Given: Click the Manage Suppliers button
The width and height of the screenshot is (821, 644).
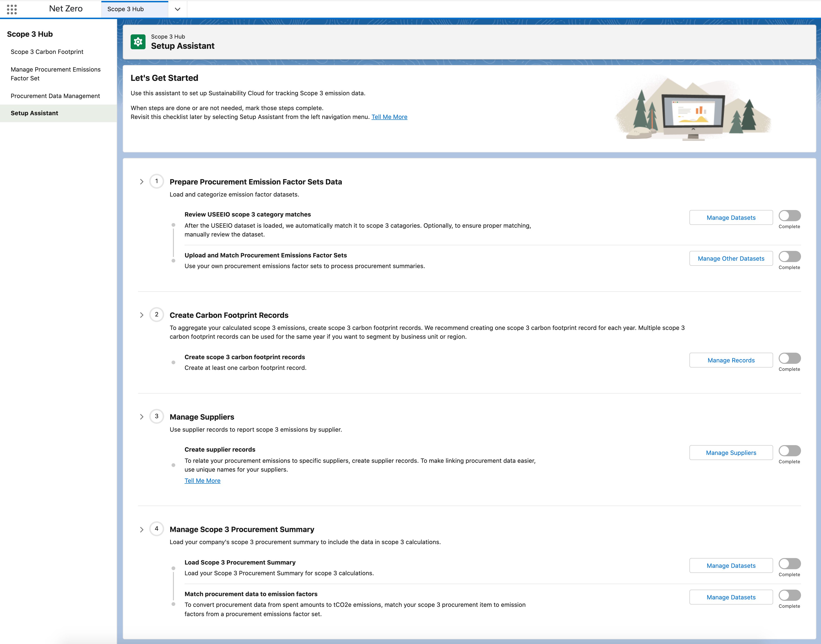Looking at the screenshot, I should point(731,453).
